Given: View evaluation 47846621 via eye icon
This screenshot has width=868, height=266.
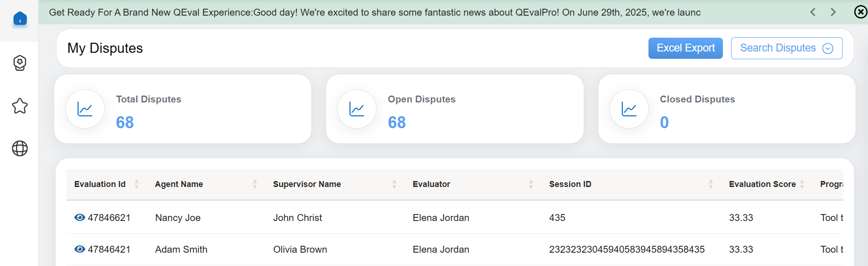Looking at the screenshot, I should pyautogui.click(x=79, y=217).
